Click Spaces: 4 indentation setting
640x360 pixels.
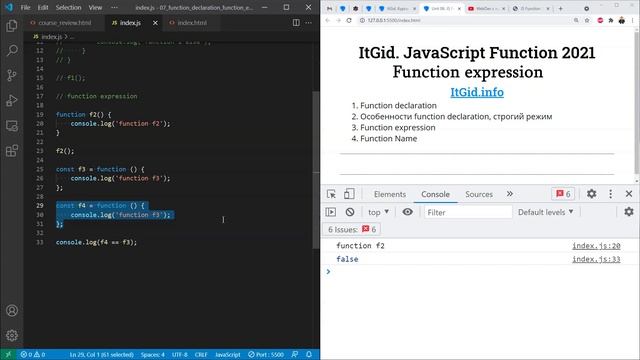click(x=153, y=354)
